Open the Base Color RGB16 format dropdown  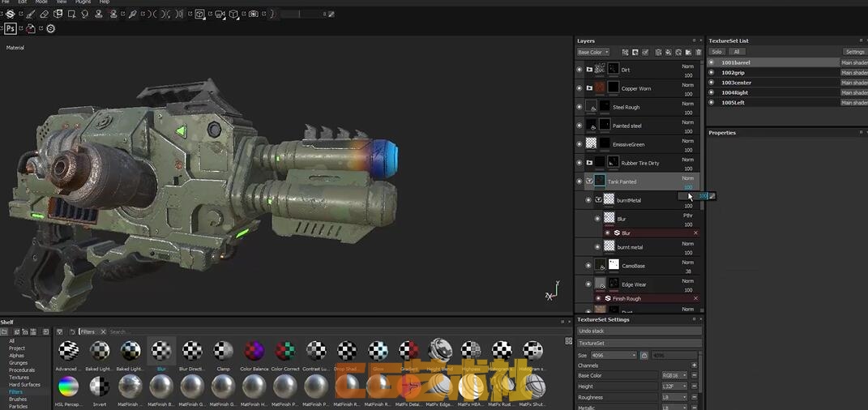[674, 375]
